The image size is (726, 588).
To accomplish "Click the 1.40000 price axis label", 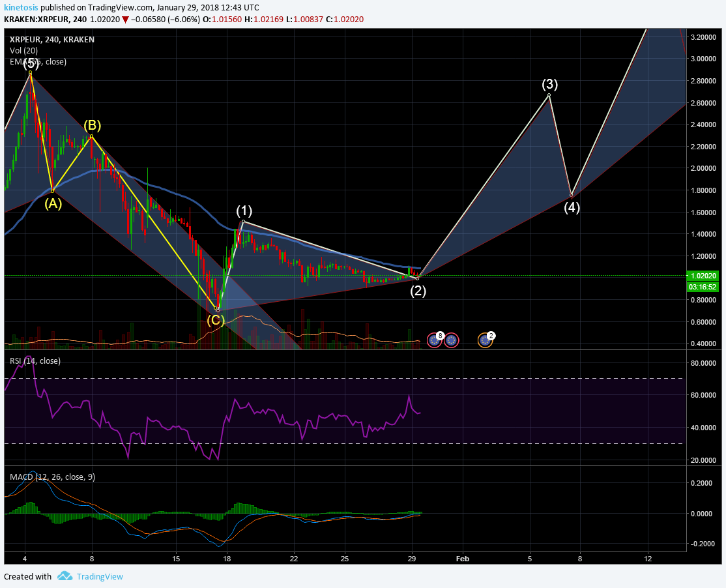I will [703, 234].
